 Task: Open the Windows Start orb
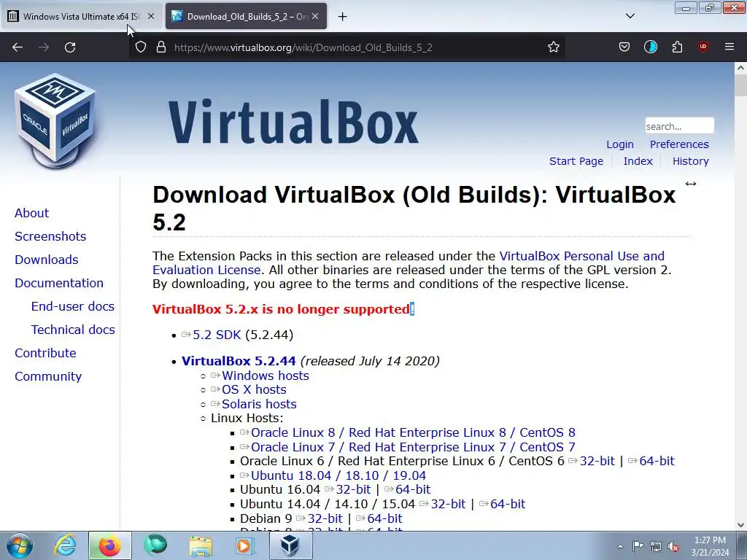pos(20,545)
